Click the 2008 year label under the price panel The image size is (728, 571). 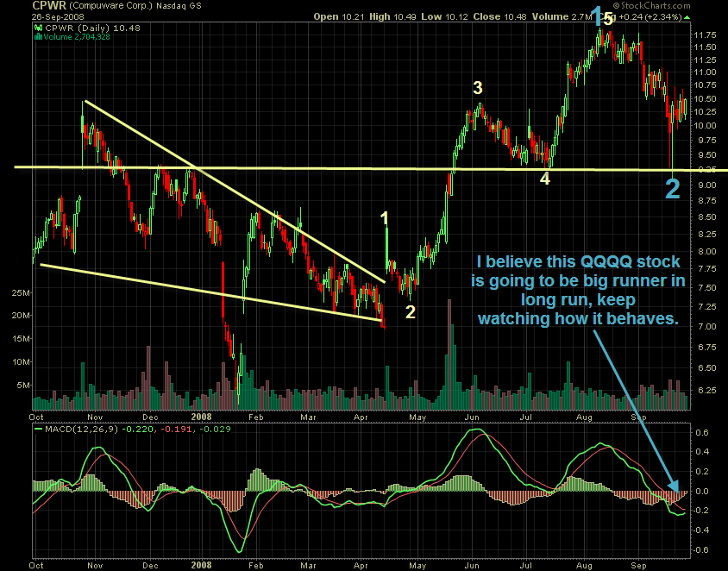[x=202, y=417]
